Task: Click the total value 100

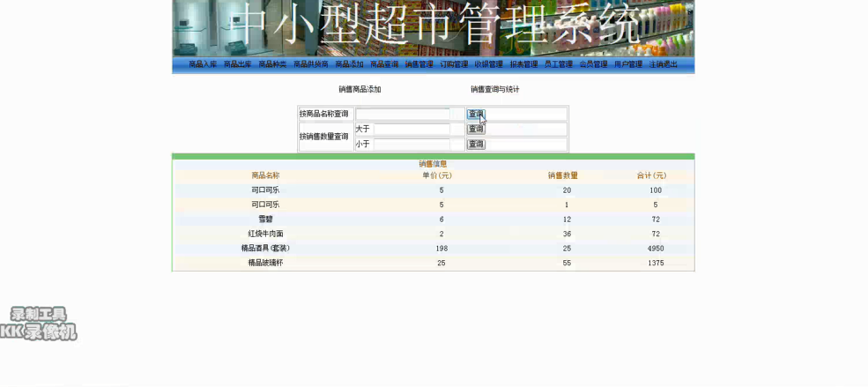Action: (x=656, y=190)
